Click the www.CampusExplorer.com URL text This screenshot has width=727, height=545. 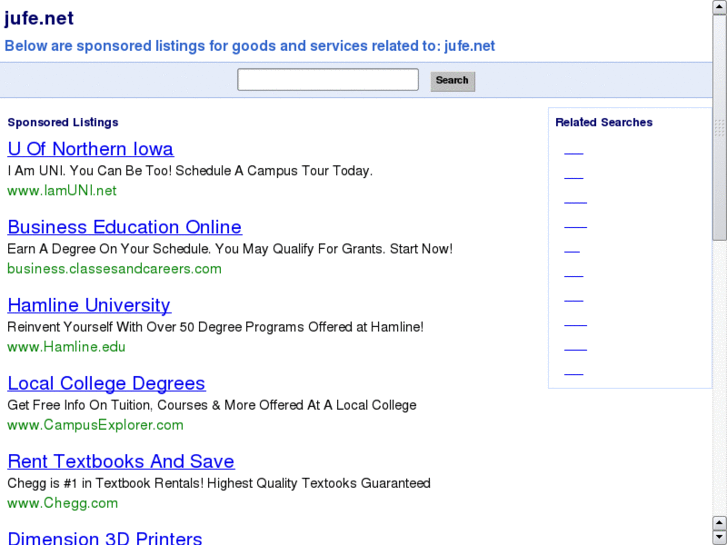[95, 425]
